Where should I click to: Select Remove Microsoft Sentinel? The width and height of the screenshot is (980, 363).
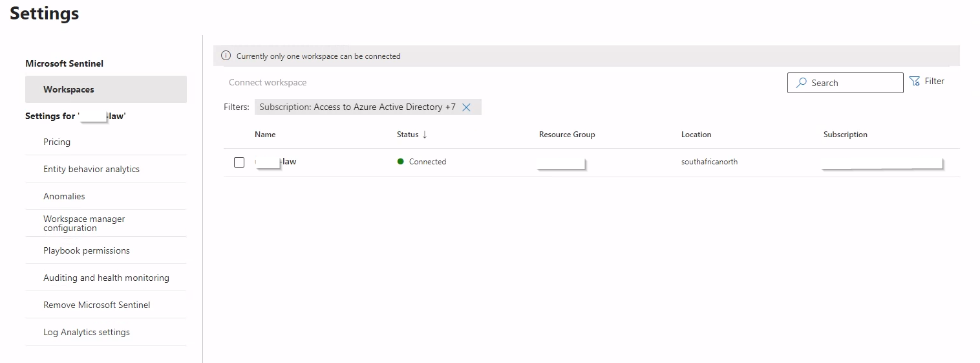(x=96, y=305)
